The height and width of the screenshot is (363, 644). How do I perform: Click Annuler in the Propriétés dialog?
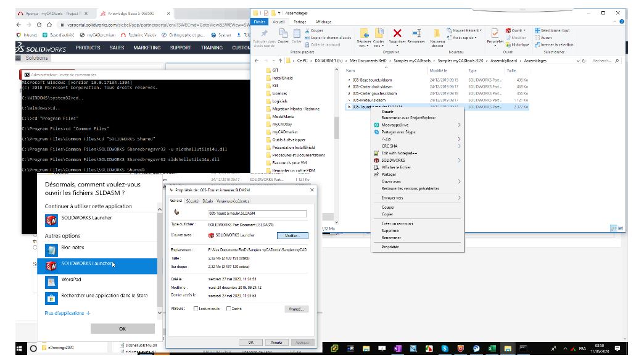276,343
